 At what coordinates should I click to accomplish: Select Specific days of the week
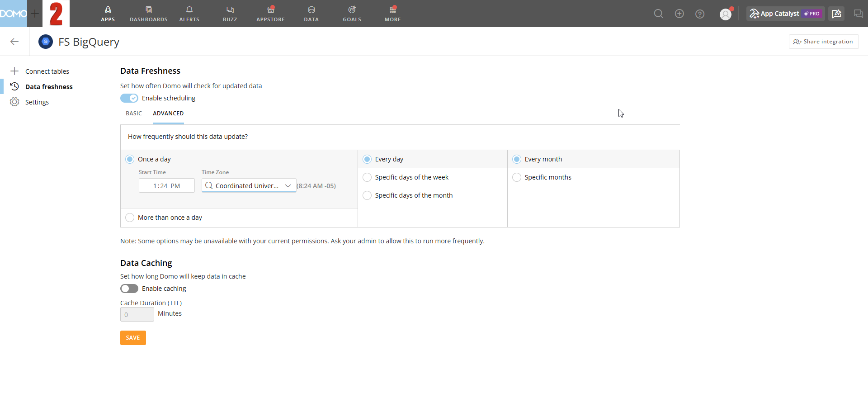pos(367,177)
